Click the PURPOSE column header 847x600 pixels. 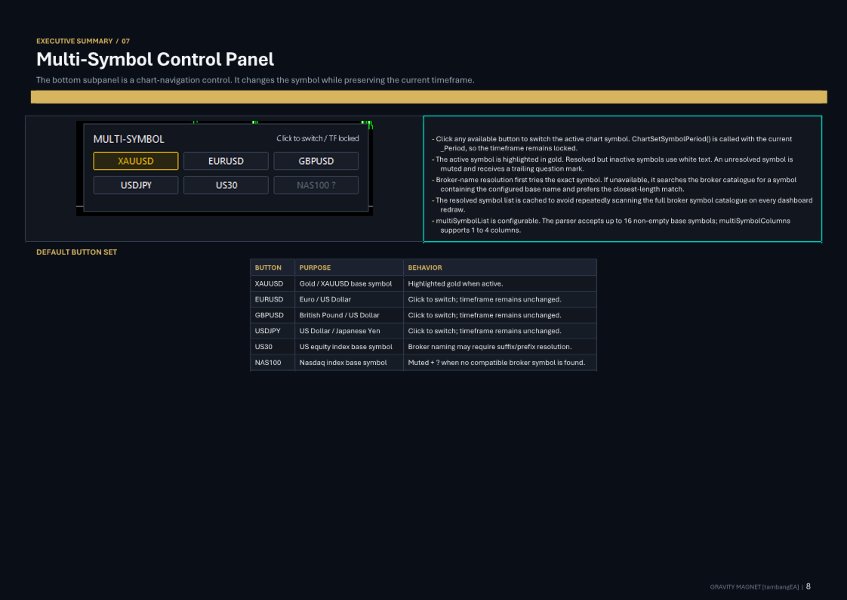[315, 268]
